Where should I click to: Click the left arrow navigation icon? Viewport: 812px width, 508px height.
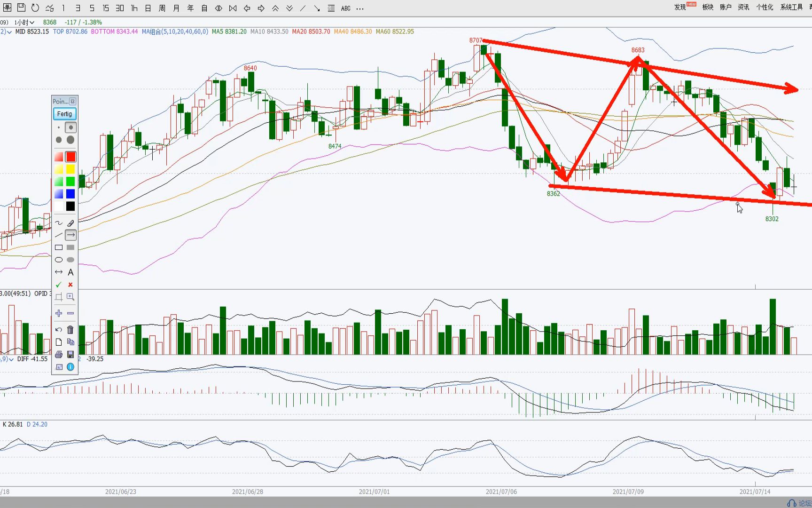[247, 8]
